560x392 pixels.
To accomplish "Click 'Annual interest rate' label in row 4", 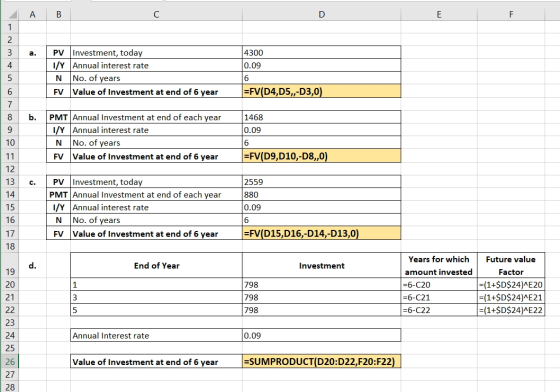I will tap(110, 66).
